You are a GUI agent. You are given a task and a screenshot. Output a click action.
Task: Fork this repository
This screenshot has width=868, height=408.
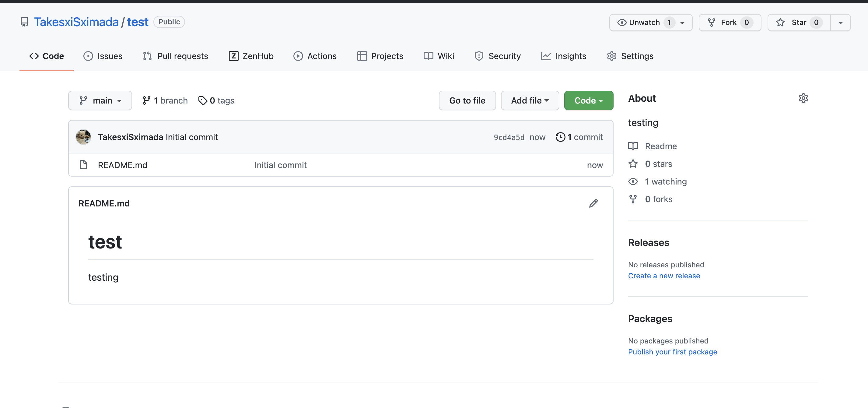730,23
